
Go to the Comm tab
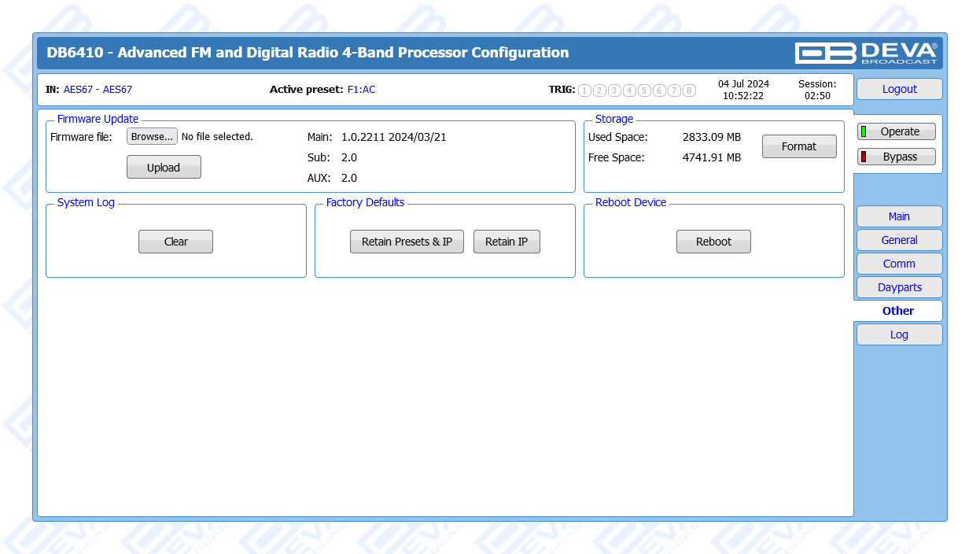tap(899, 264)
